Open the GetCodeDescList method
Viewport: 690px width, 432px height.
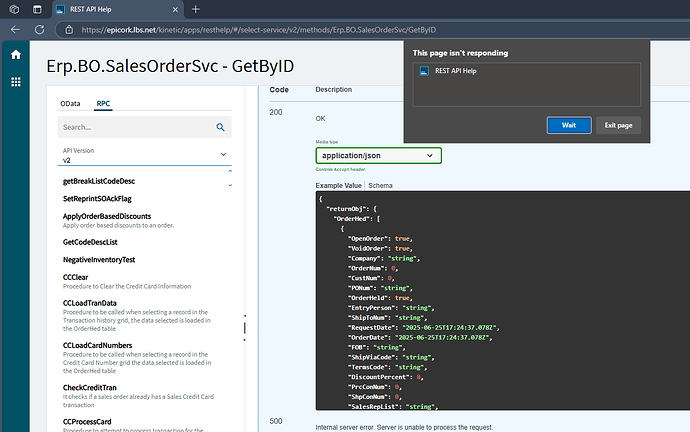pyautogui.click(x=90, y=242)
